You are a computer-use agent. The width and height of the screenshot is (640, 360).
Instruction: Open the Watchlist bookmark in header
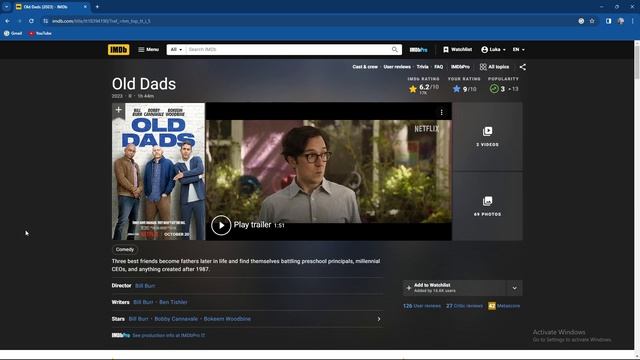click(458, 49)
